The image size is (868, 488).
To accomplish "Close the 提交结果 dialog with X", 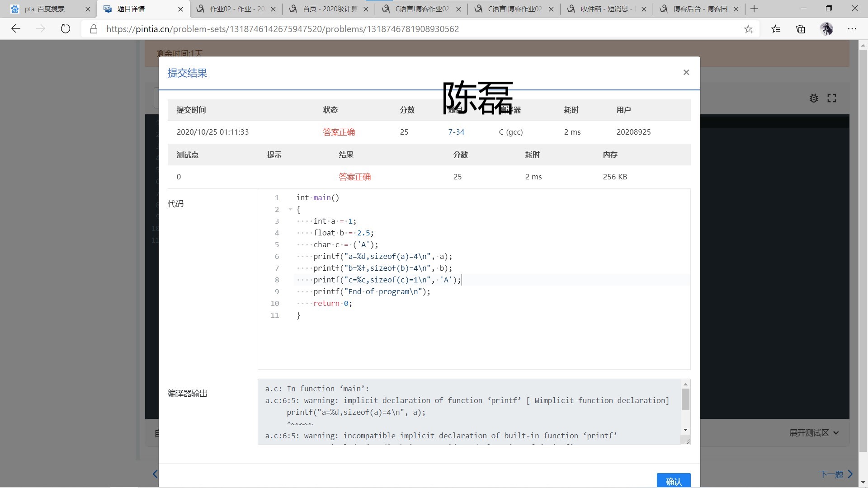I will 686,72.
